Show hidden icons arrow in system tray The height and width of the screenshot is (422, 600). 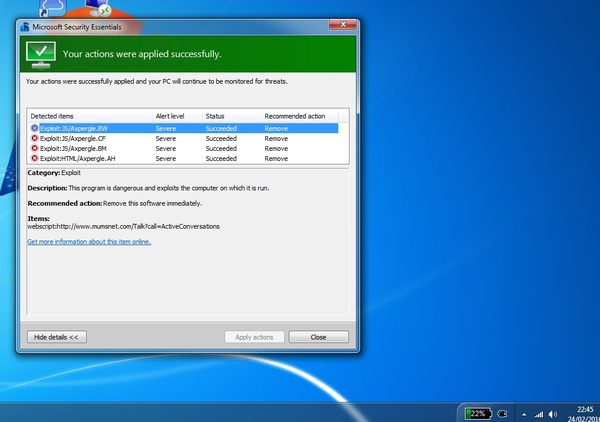524,414
